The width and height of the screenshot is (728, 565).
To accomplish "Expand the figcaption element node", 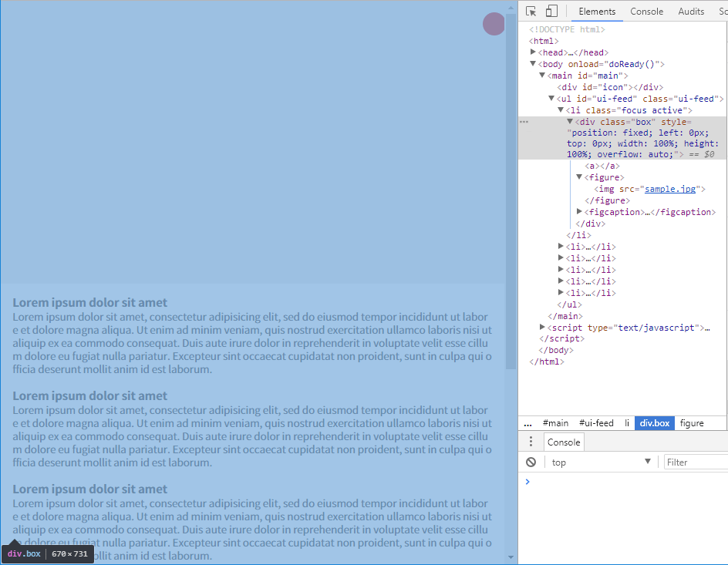I will tap(579, 211).
